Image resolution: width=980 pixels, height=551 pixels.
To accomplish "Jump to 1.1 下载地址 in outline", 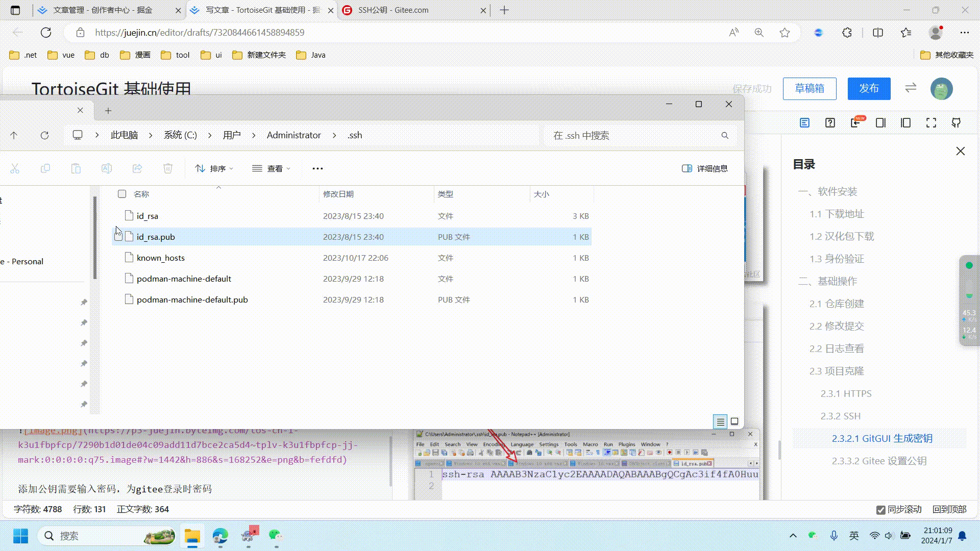I will 837,214.
